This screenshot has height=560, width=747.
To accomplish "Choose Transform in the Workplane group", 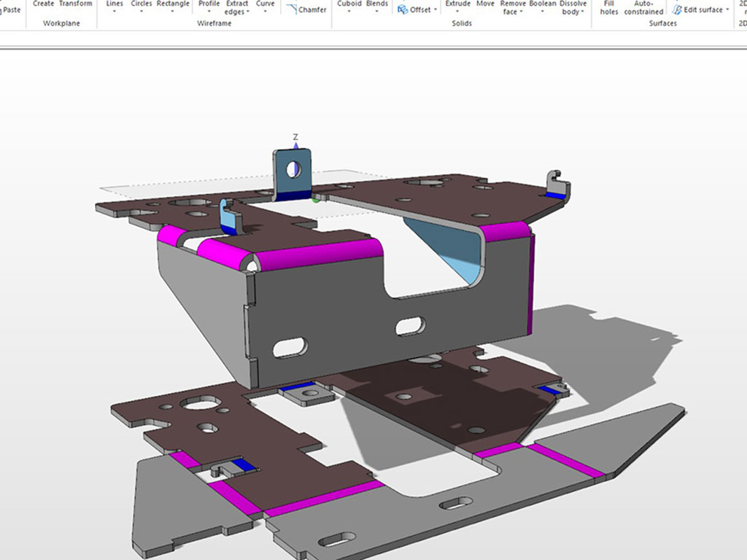I will 76,4.
